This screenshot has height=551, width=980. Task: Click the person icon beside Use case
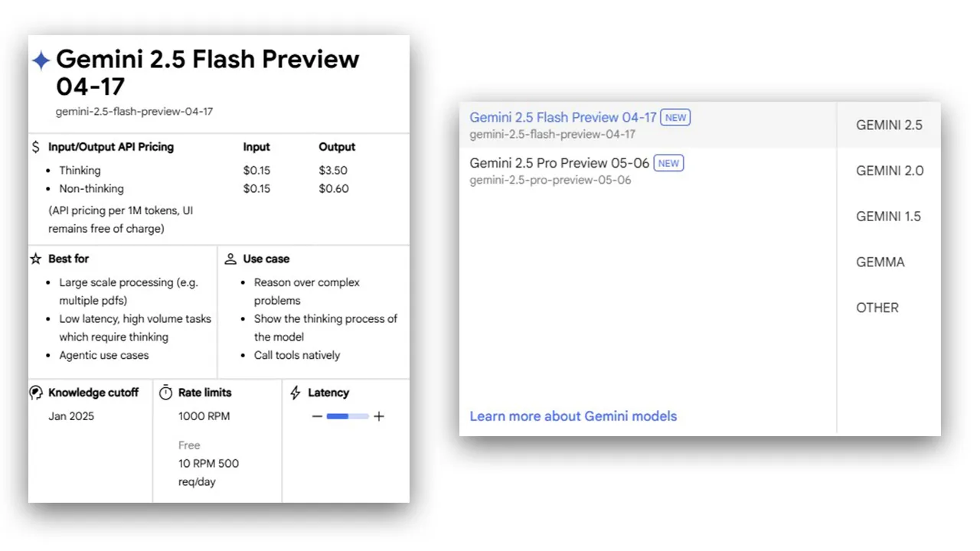230,259
